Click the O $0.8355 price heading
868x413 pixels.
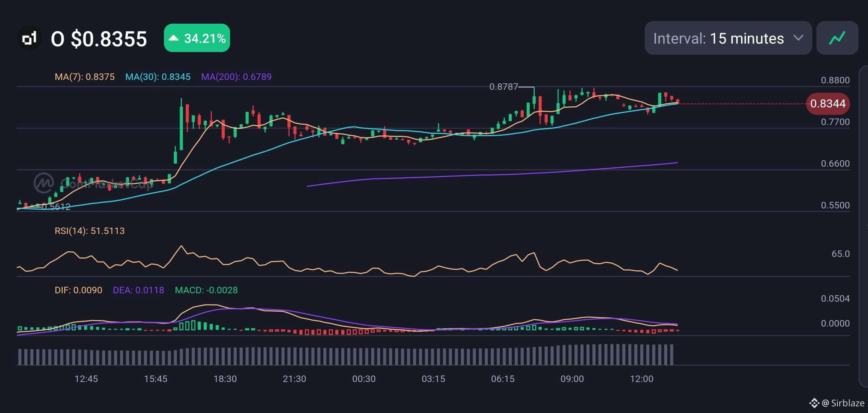(99, 39)
